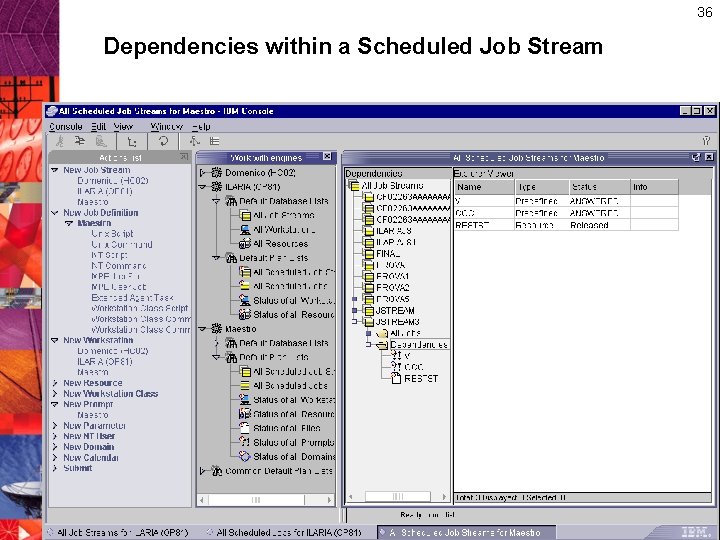This screenshot has width=720, height=540.
Task: Expand Common Default Plan Lists node
Action: point(202,471)
